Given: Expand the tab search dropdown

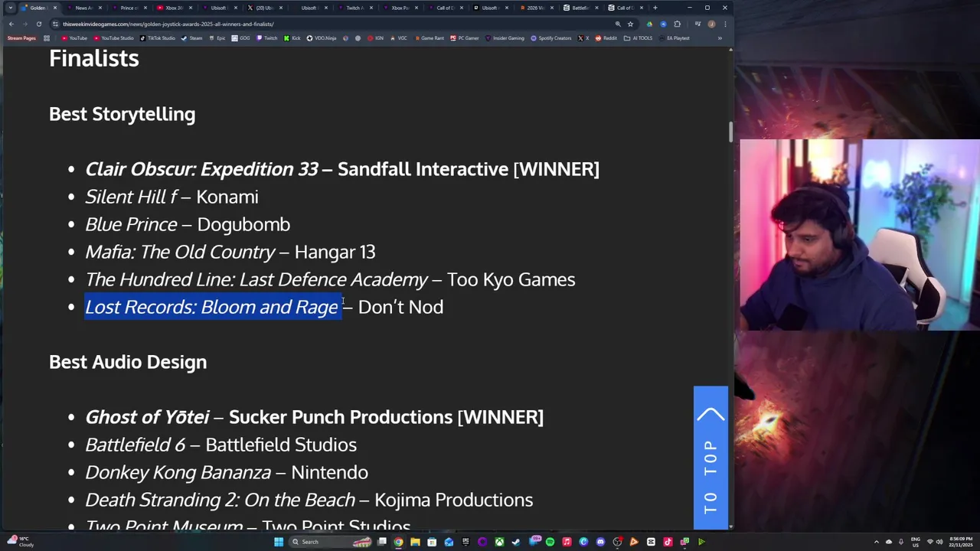Looking at the screenshot, I should (10, 8).
